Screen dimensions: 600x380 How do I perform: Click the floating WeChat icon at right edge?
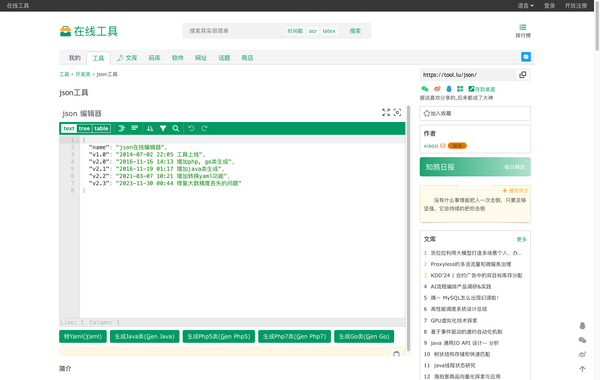coord(582,340)
